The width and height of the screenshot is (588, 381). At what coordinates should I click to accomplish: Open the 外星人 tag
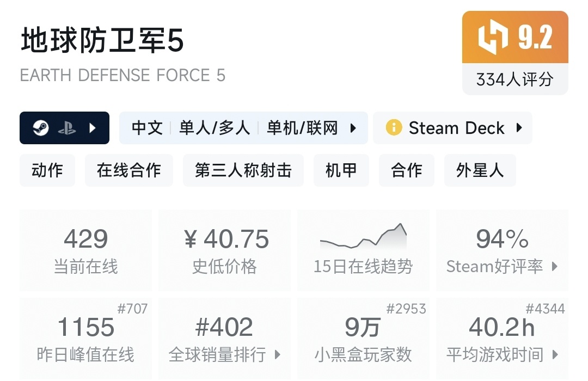[480, 170]
